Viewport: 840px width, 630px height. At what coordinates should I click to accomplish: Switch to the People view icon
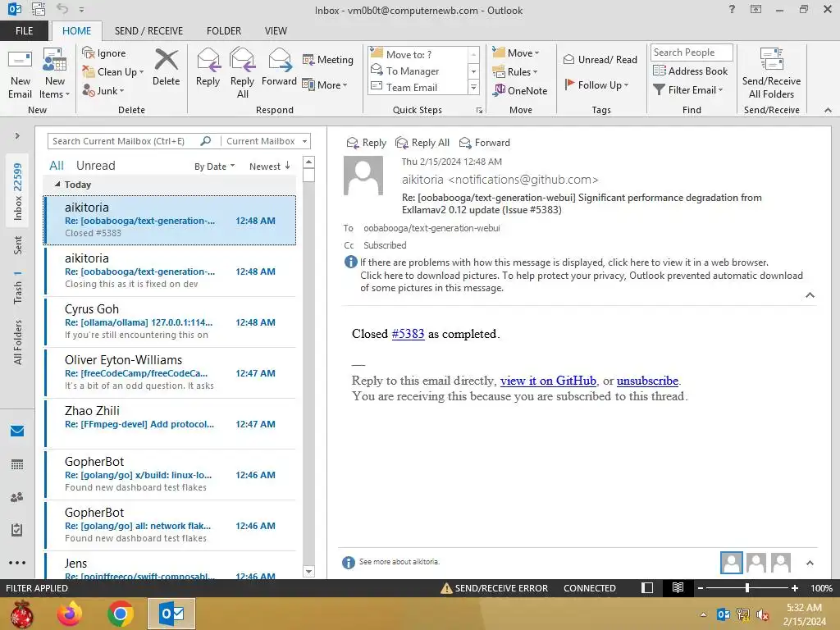(x=17, y=497)
